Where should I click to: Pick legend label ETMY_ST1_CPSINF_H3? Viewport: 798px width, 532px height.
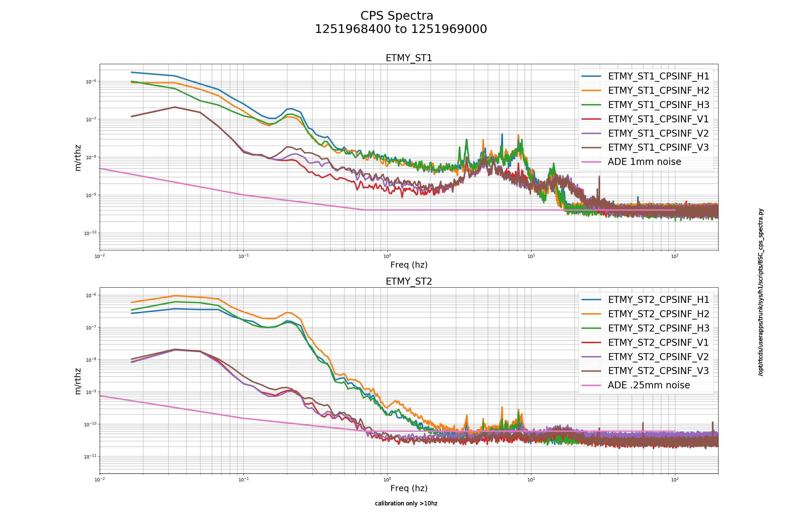click(659, 105)
